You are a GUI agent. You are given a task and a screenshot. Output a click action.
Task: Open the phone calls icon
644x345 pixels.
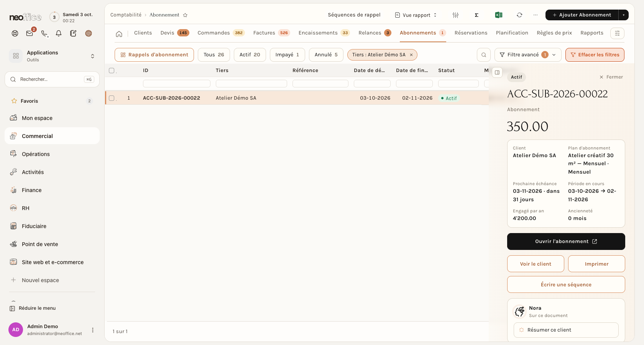tap(44, 33)
